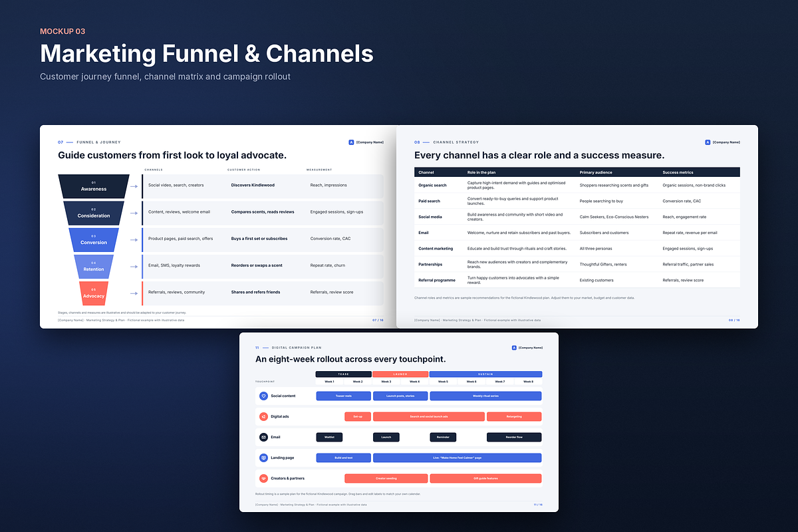This screenshot has width=798, height=532.
Task: Click the 'Marketing Funnel & Channels' title
Action: point(207,53)
